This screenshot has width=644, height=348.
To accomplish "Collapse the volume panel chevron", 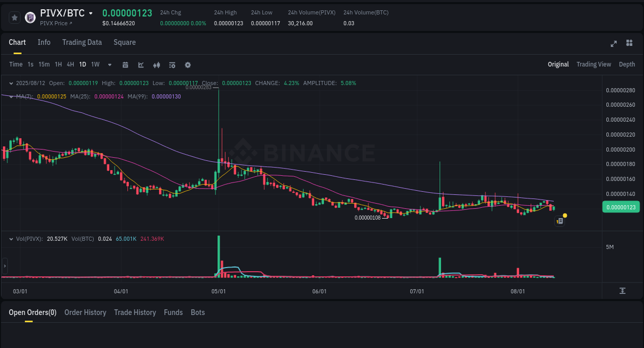I will click(11, 238).
